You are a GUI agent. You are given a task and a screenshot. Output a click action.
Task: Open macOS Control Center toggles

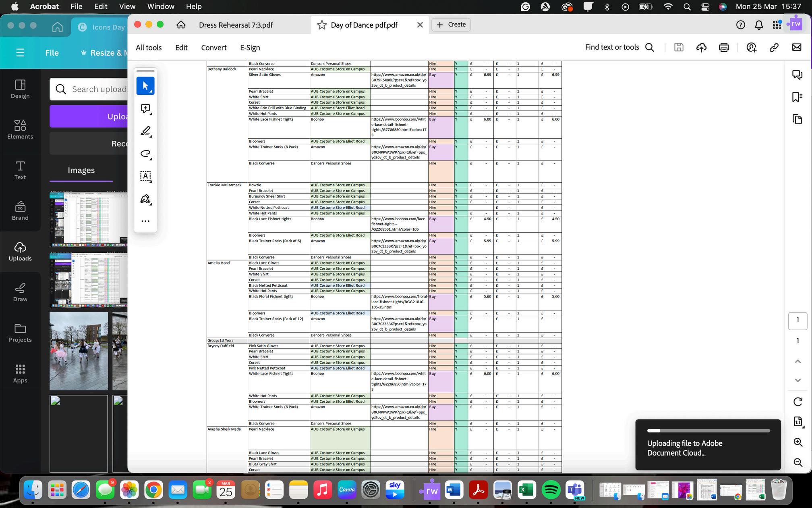(x=705, y=6)
